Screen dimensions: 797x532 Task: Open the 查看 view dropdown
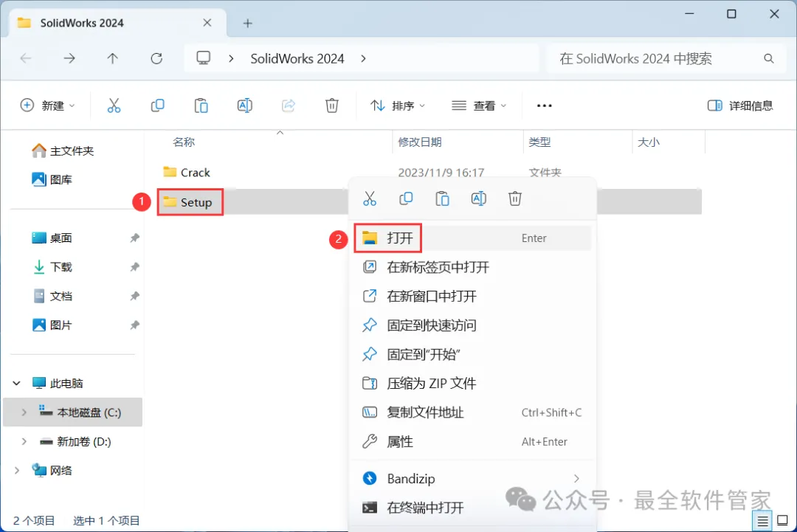click(480, 106)
